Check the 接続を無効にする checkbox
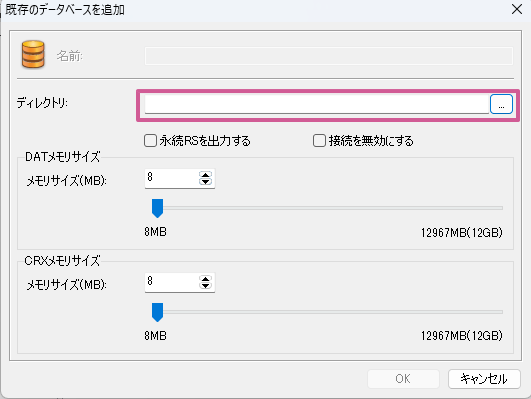 click(x=319, y=141)
